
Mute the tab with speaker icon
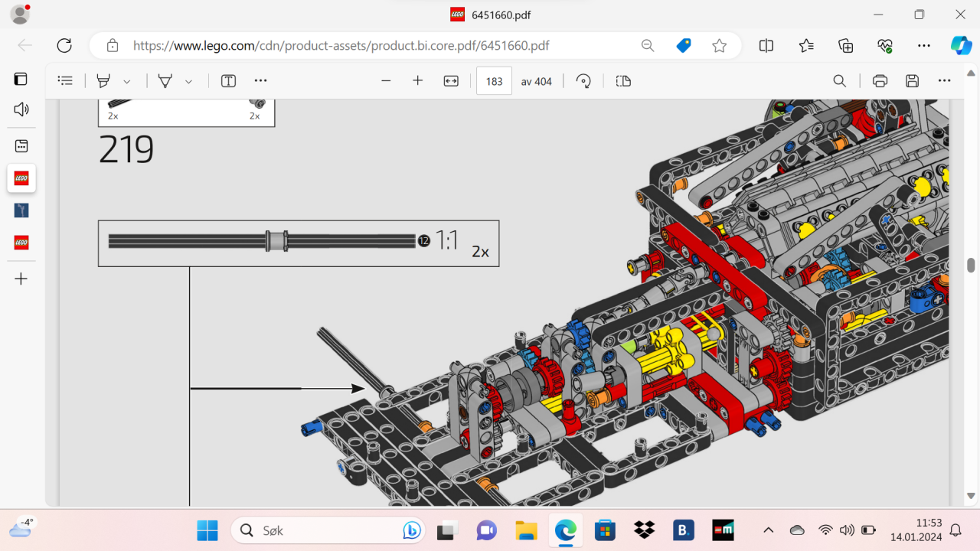click(x=21, y=109)
